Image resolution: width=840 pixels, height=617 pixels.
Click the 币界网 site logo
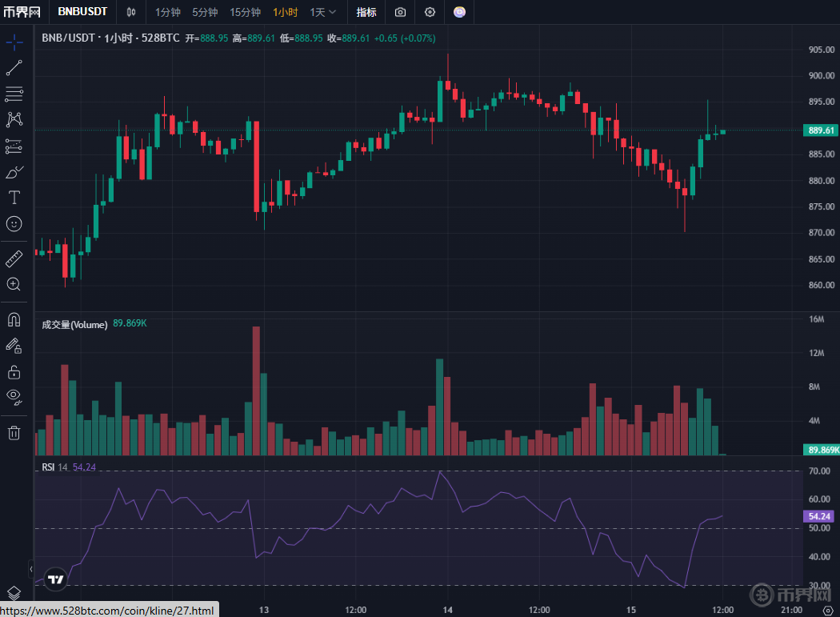pyautogui.click(x=22, y=12)
